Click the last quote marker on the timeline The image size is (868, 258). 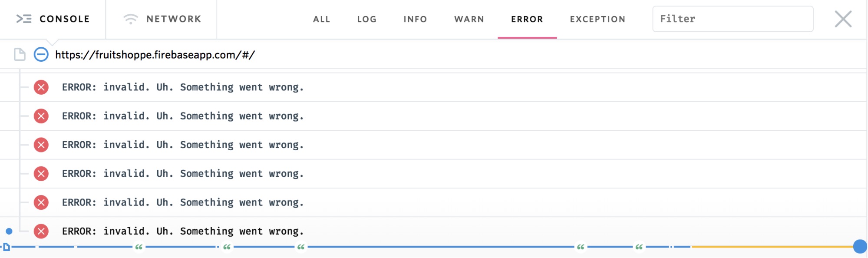[x=639, y=247]
